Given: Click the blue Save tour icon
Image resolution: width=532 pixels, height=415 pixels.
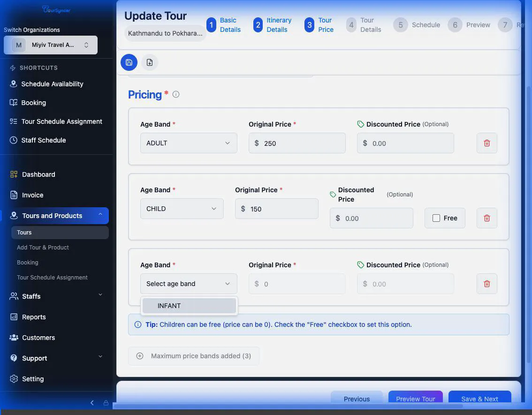Looking at the screenshot, I should pyautogui.click(x=129, y=62).
